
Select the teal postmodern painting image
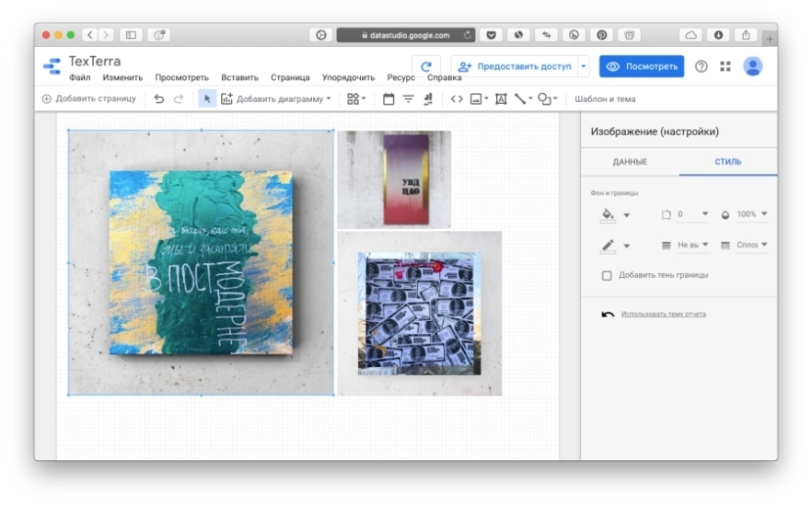click(201, 263)
